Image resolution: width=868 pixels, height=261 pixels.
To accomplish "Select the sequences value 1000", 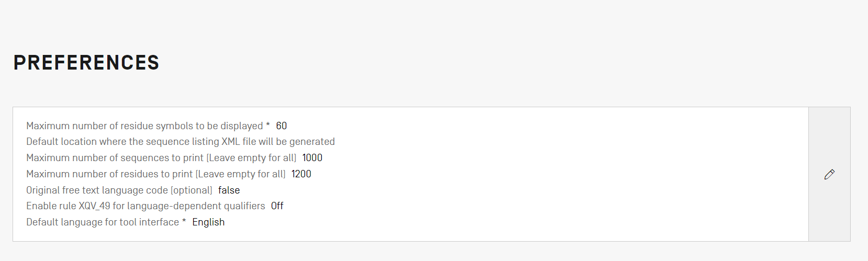I will pos(312,158).
